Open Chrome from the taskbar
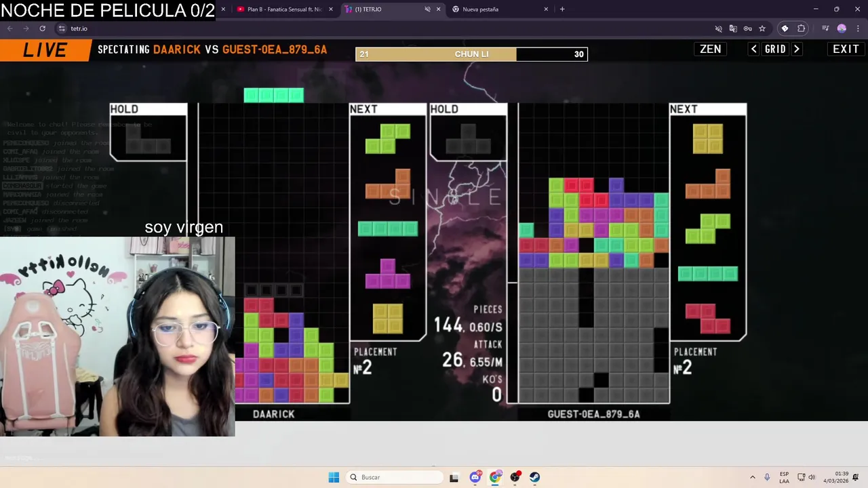The width and height of the screenshot is (868, 488). click(495, 477)
